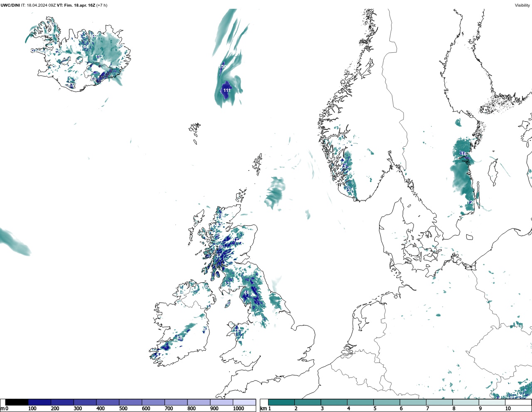The height and width of the screenshot is (412, 532).
Task: Click the '111' value label over the sea
Action: (x=227, y=90)
